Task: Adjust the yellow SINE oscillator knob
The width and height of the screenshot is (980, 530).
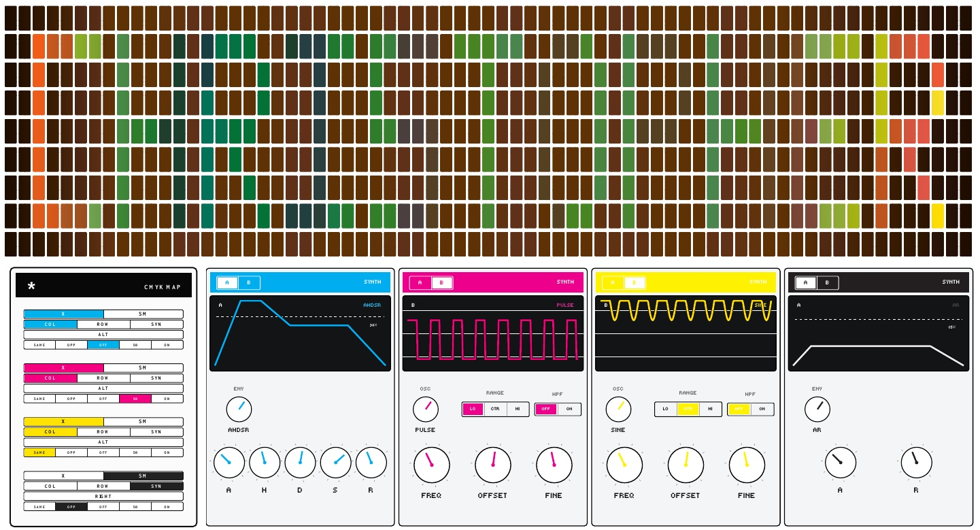Action: coord(618,410)
